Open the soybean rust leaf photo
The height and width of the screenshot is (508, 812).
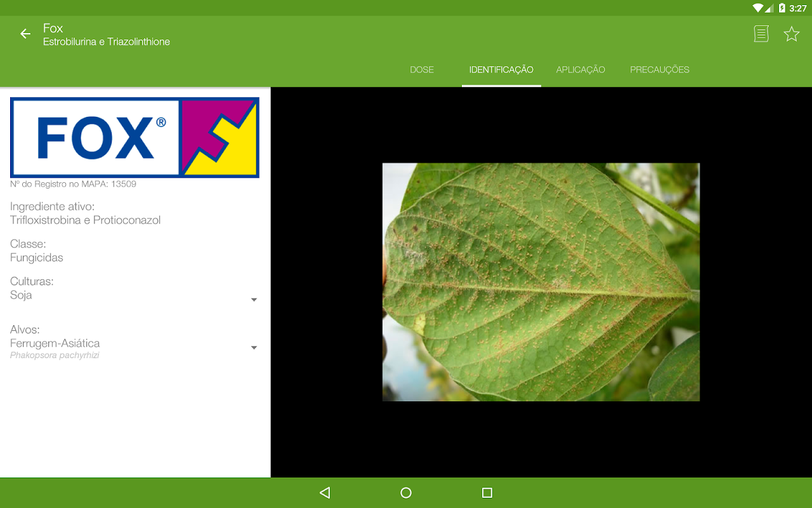tap(541, 282)
